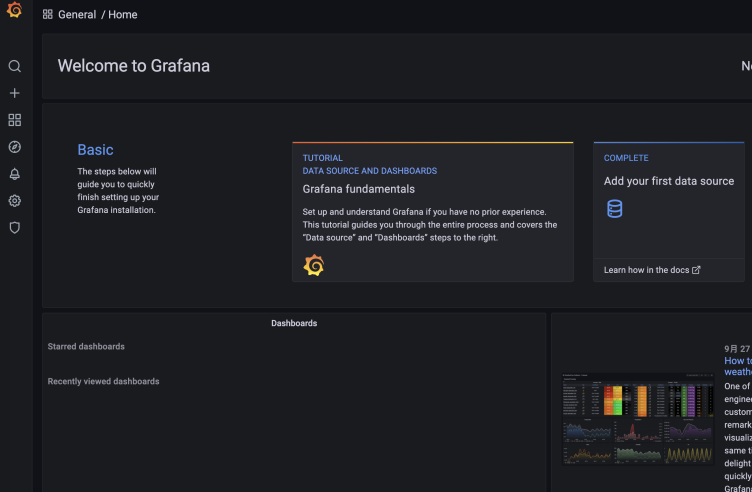This screenshot has width=752, height=492.
Task: Click DATA SOURCE AND DASHBOARDS label
Action: tap(370, 171)
